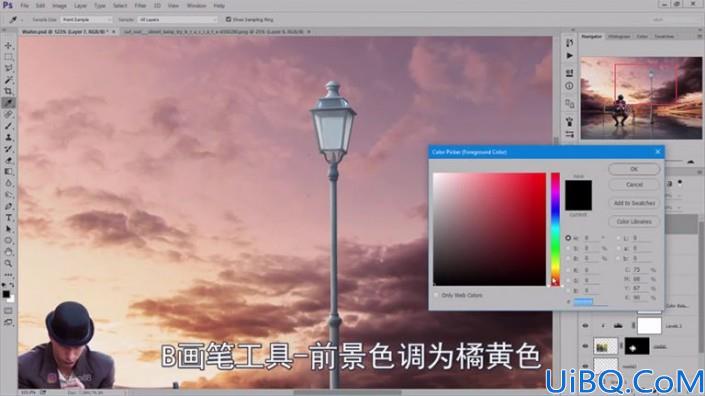Select the H hue radio button

pos(568,238)
